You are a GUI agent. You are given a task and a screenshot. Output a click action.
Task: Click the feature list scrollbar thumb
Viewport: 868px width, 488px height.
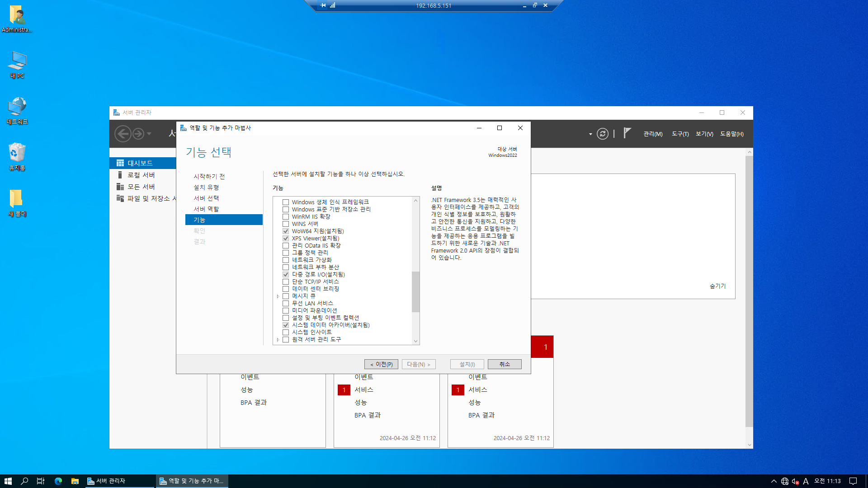tap(415, 291)
